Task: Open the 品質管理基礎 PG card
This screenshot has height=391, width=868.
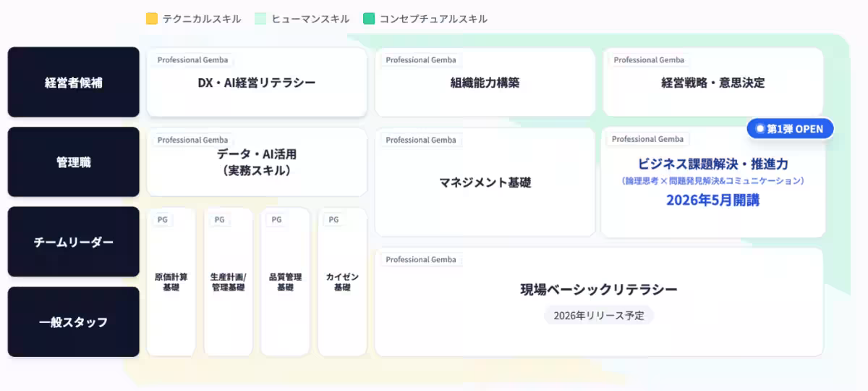Action: pyautogui.click(x=285, y=282)
